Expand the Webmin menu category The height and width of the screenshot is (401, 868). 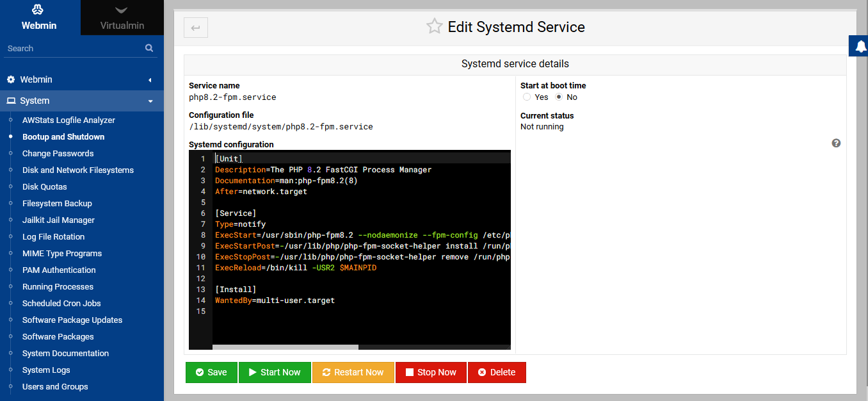click(82, 79)
